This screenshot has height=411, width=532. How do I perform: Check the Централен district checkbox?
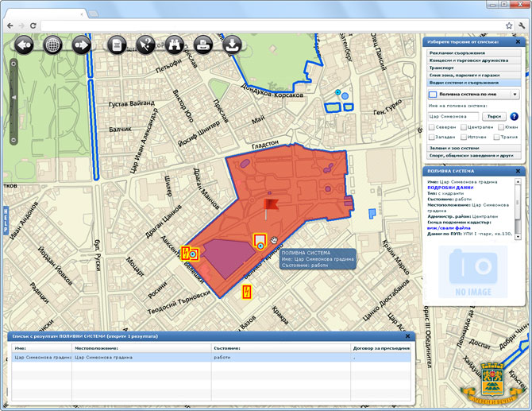(x=464, y=127)
